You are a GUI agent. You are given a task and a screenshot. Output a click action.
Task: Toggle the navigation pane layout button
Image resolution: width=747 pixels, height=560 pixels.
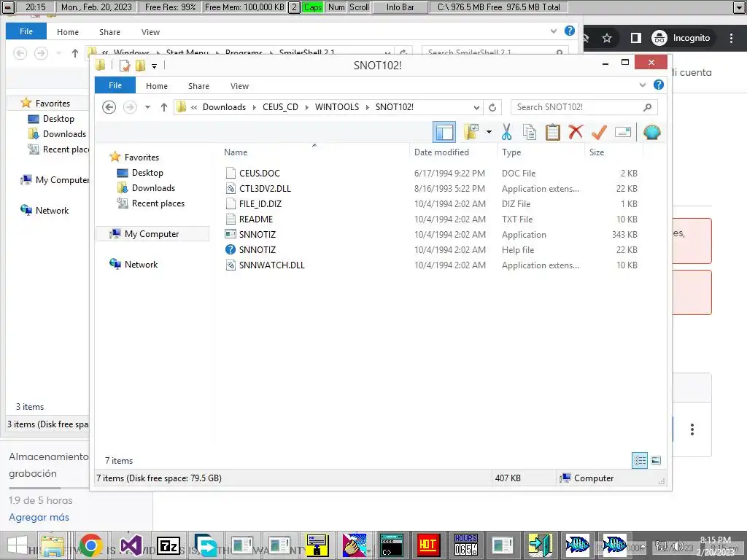click(444, 132)
